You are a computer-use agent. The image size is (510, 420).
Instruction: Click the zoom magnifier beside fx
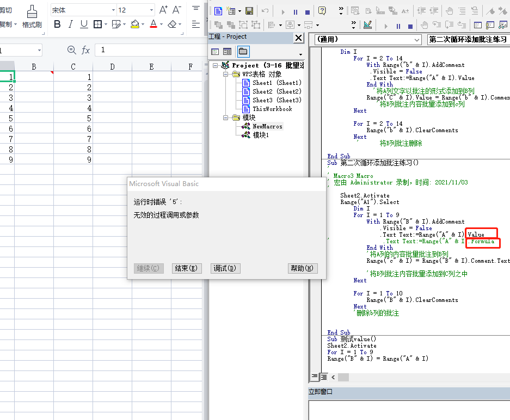pyautogui.click(x=71, y=50)
